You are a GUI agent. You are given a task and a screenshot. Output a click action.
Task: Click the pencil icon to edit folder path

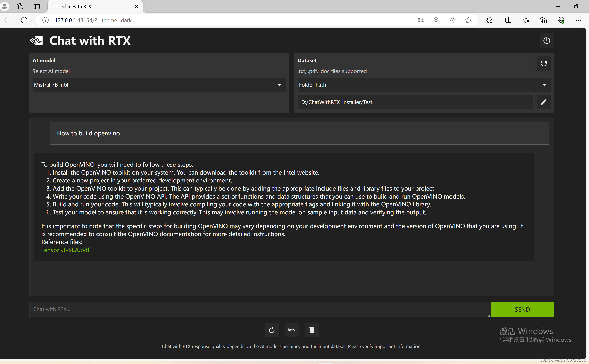(x=543, y=102)
